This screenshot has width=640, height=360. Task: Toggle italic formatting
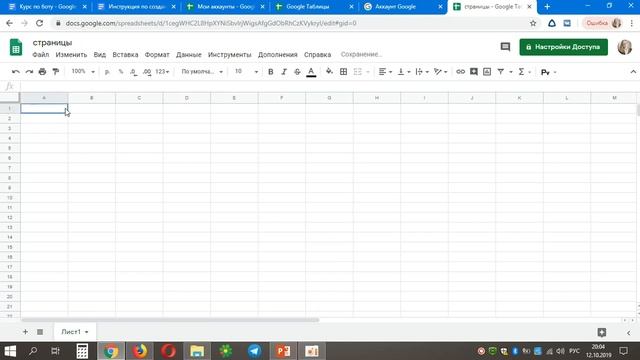coord(284,72)
